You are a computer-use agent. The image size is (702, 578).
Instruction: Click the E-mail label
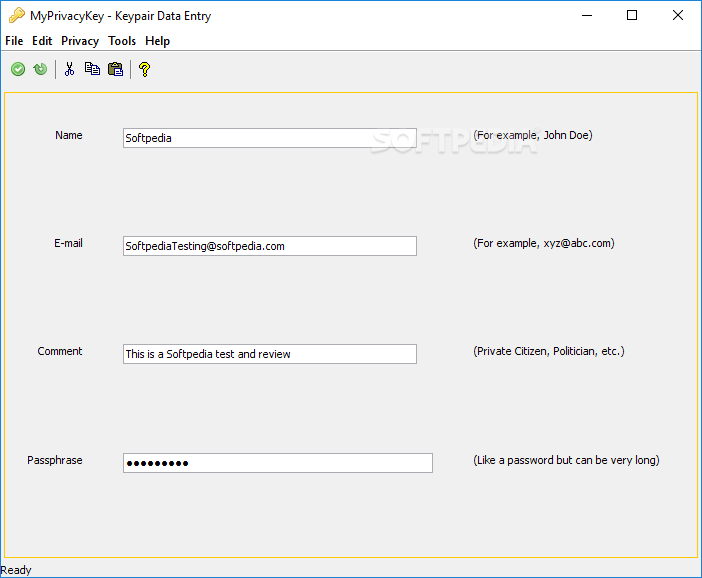coord(68,243)
